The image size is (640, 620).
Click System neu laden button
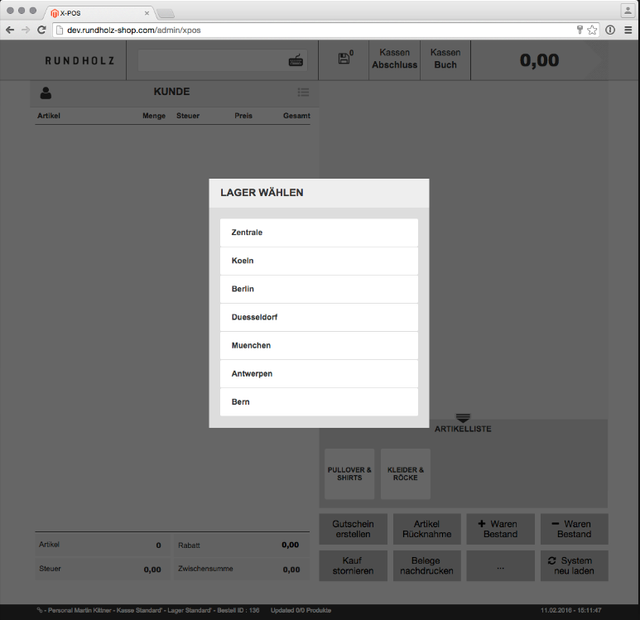pos(573,565)
